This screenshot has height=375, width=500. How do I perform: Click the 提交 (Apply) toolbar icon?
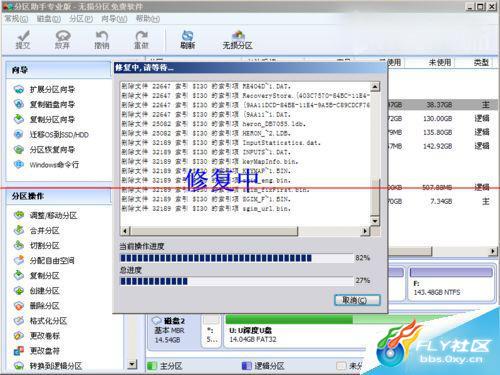(x=23, y=40)
